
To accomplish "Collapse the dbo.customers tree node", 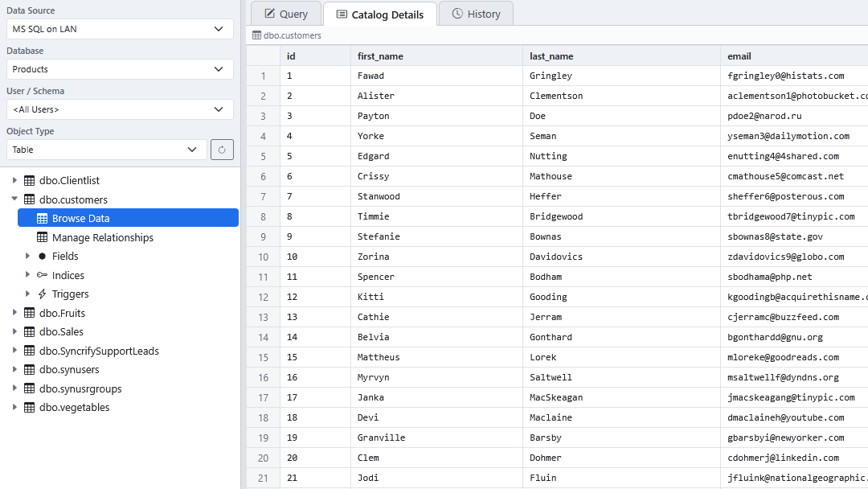I will tap(15, 199).
